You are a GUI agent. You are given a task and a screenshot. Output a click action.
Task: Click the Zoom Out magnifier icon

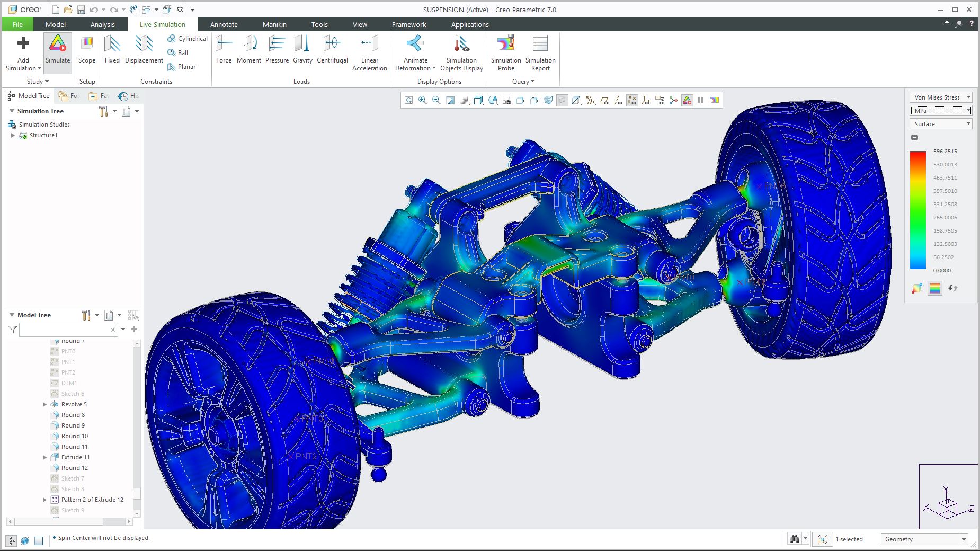pos(436,100)
